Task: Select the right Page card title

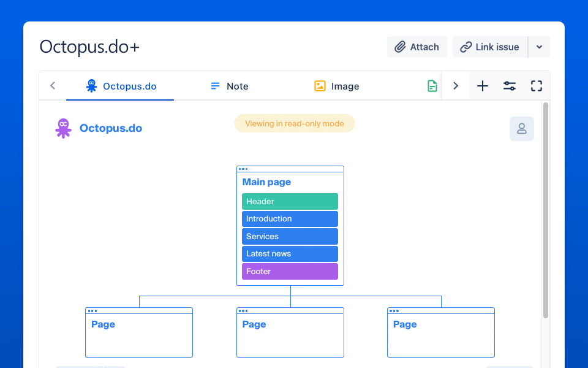Action: pos(405,324)
